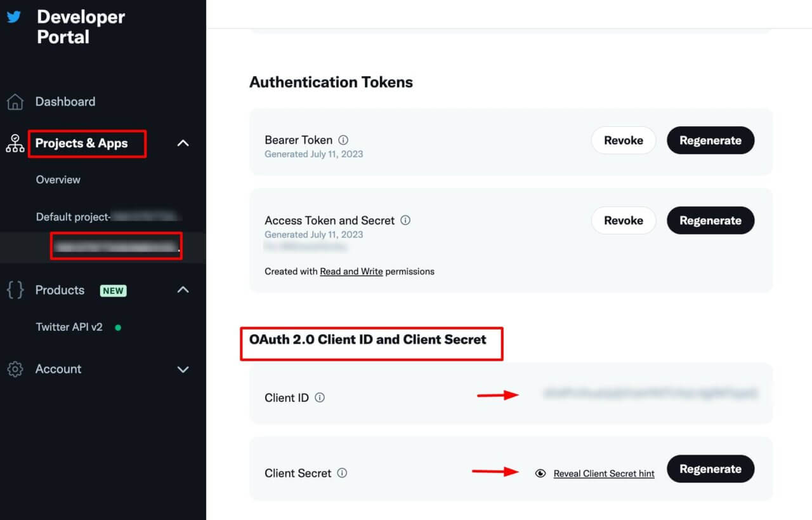Open Overview under Projects & Apps
Viewport: 812px width, 520px height.
point(58,180)
